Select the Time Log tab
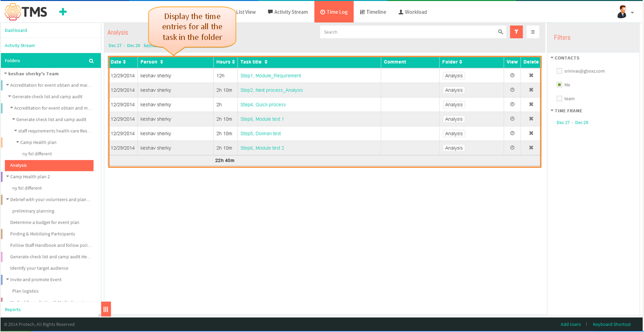 334,12
